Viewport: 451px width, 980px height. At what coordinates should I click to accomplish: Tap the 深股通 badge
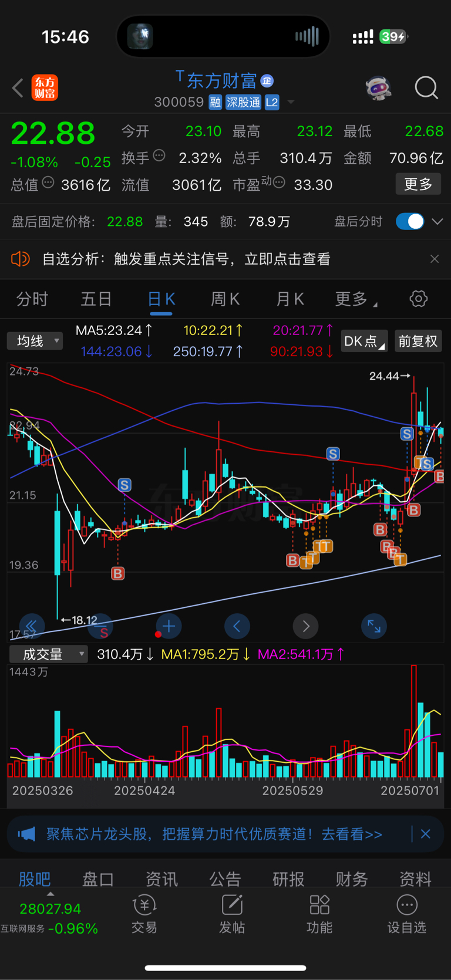(x=243, y=102)
